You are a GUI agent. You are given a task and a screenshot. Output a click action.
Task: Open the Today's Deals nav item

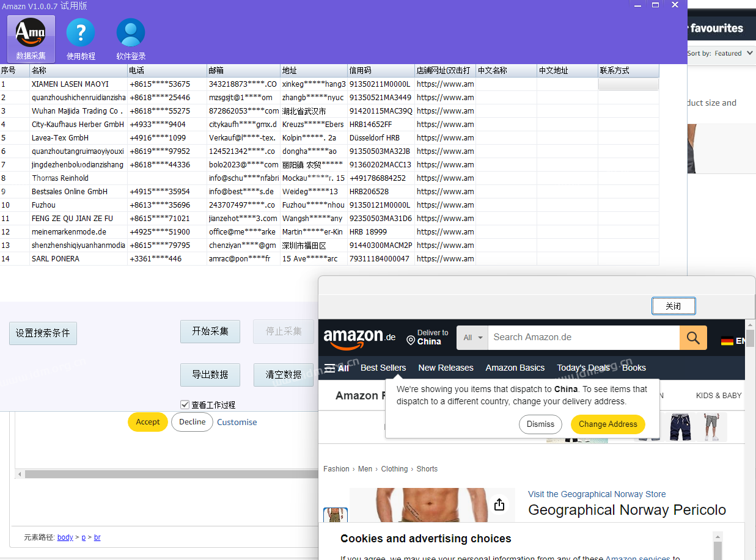583,368
